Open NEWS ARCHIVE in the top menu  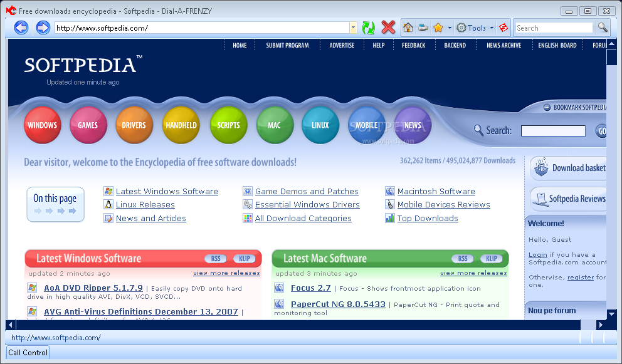[503, 45]
